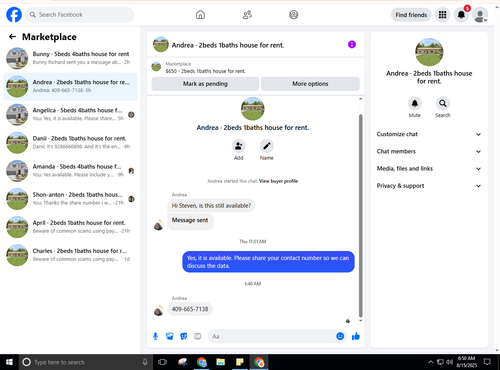Open conversation information purple icon

tap(352, 44)
